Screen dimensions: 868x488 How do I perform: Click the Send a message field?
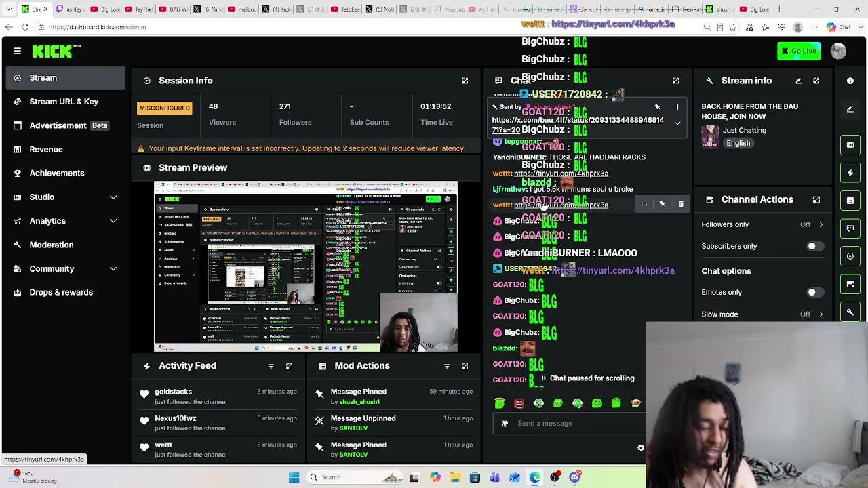570,424
